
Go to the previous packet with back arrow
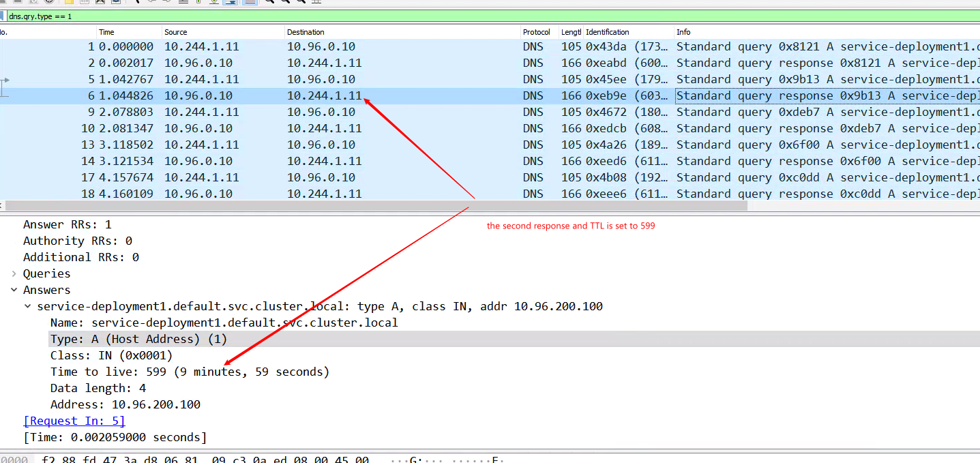(x=151, y=3)
